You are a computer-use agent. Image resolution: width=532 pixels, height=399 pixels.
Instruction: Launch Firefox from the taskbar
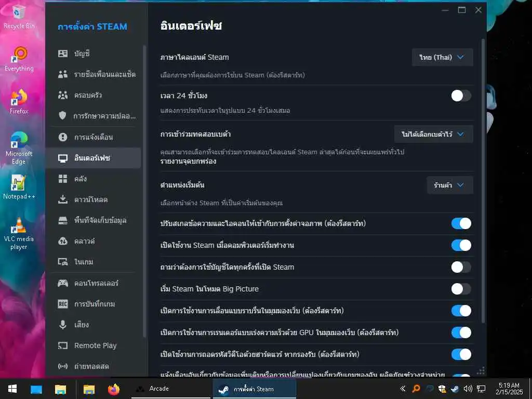coord(114,389)
